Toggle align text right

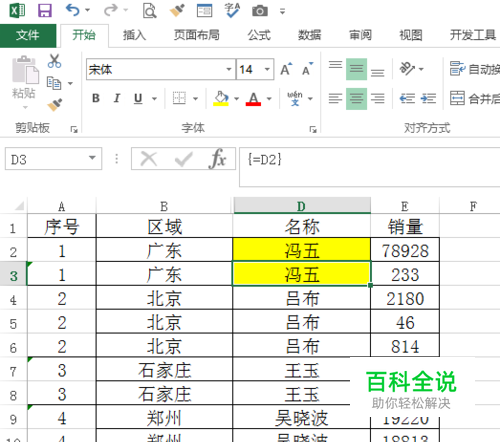(x=377, y=98)
